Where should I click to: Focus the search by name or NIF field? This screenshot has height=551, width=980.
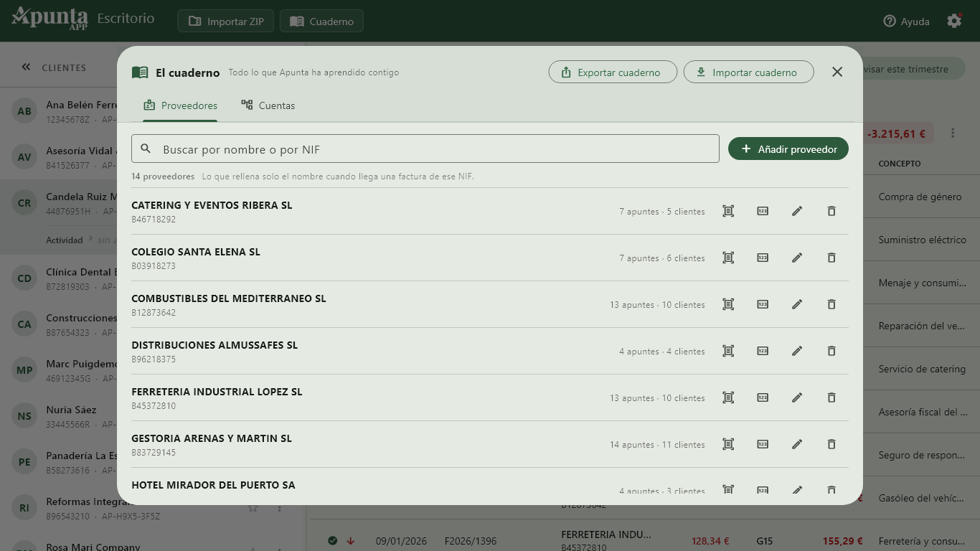(425, 149)
